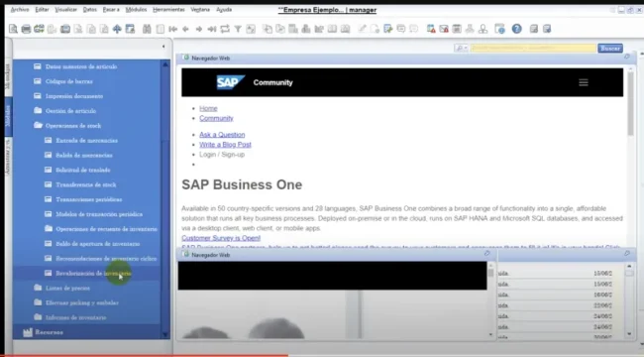The image size is (644, 357).
Task: Click the browser panel vertical scrollbar
Action: coord(630,157)
